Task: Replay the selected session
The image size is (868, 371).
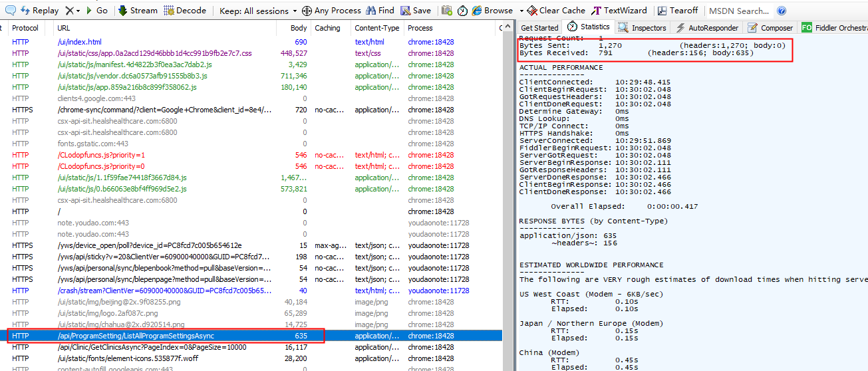Action: point(39,11)
